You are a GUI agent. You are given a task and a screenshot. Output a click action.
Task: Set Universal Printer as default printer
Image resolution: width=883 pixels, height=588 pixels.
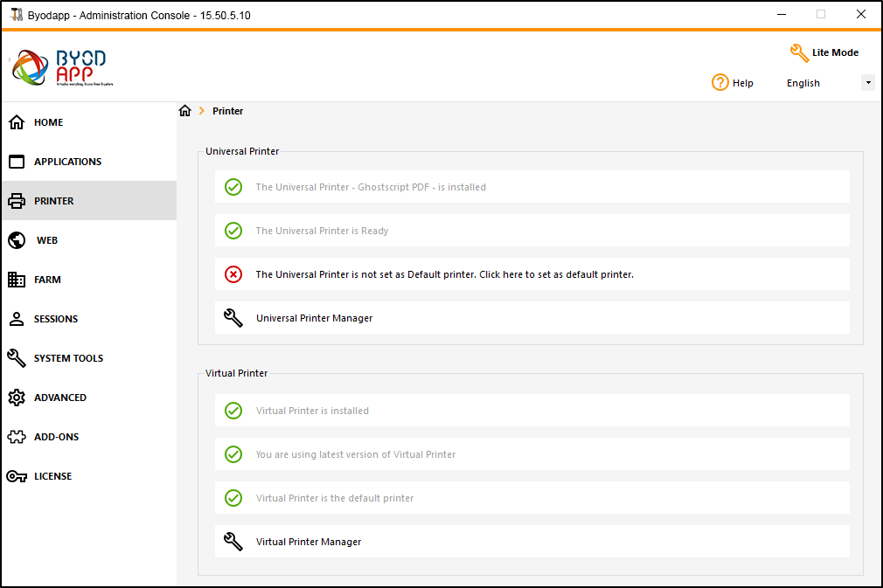click(x=532, y=274)
